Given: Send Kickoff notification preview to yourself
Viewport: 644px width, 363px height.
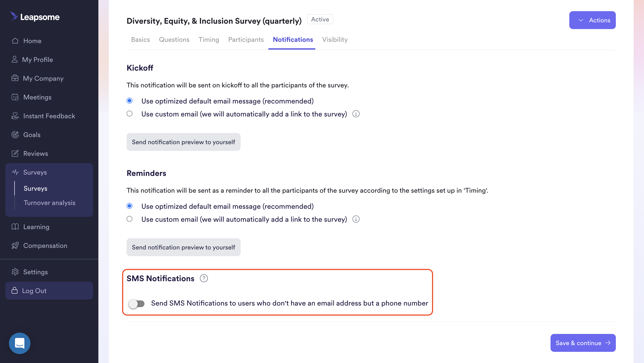Looking at the screenshot, I should click(x=184, y=142).
